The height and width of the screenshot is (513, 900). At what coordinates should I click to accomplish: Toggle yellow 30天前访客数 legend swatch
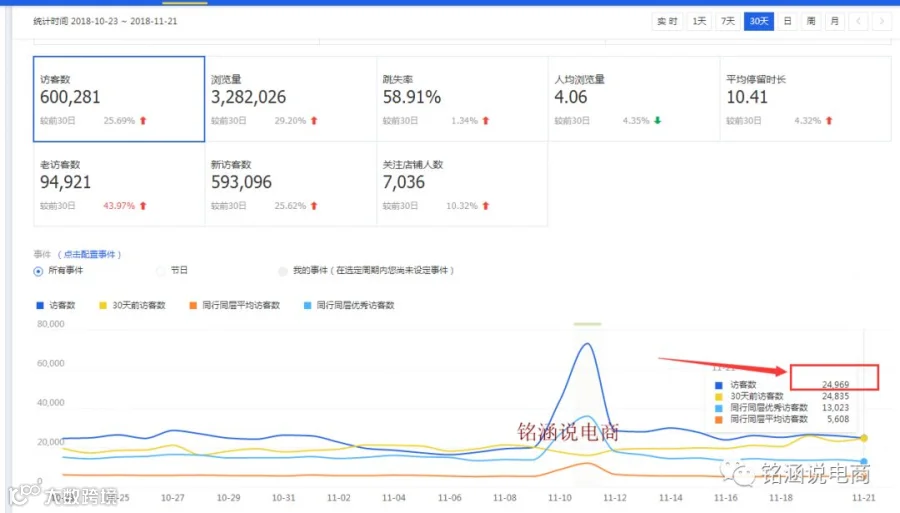coord(103,305)
